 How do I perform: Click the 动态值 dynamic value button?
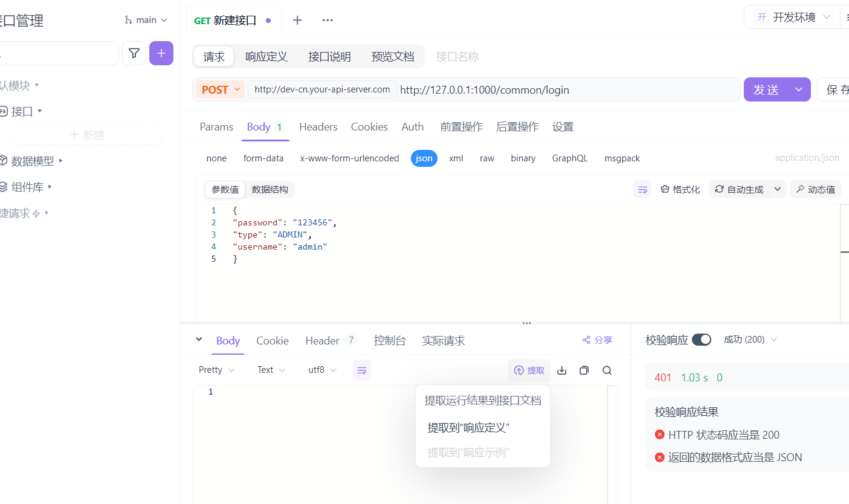pos(815,189)
